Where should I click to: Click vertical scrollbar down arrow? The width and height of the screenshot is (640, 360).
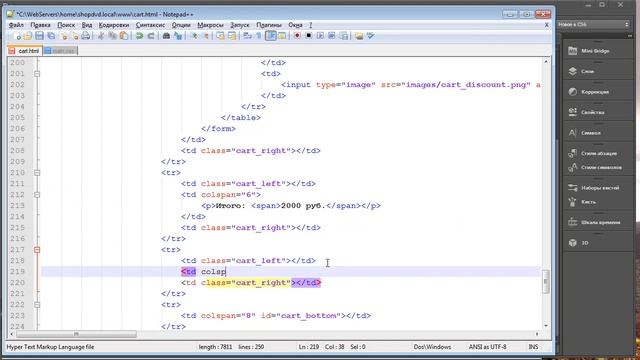546,326
